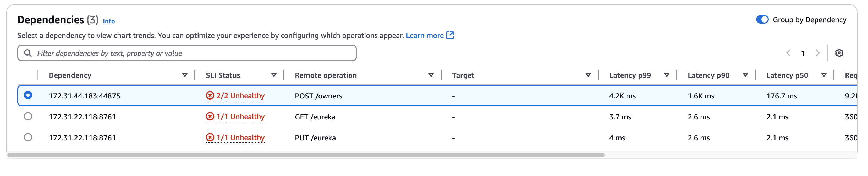The width and height of the screenshot is (868, 176).
Task: Click the Remote operation column header
Action: pyautogui.click(x=326, y=75)
